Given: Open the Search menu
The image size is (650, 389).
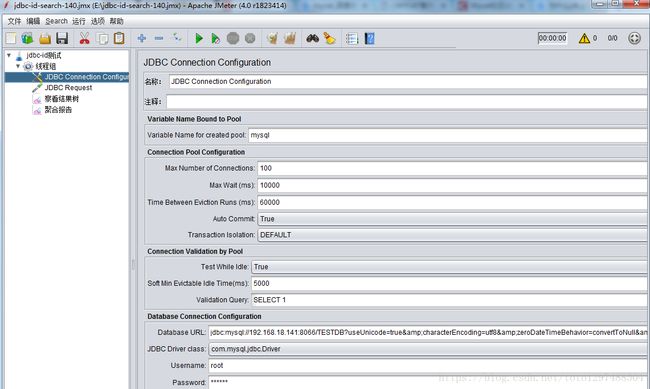Looking at the screenshot, I should pos(56,21).
